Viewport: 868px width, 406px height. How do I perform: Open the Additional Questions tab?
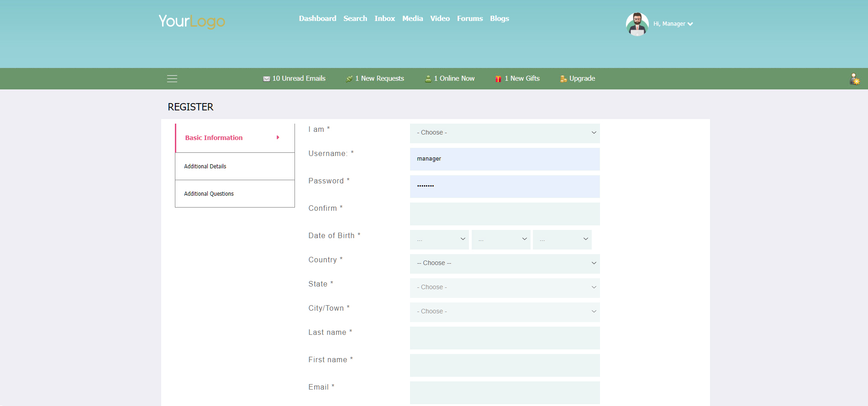pos(209,194)
